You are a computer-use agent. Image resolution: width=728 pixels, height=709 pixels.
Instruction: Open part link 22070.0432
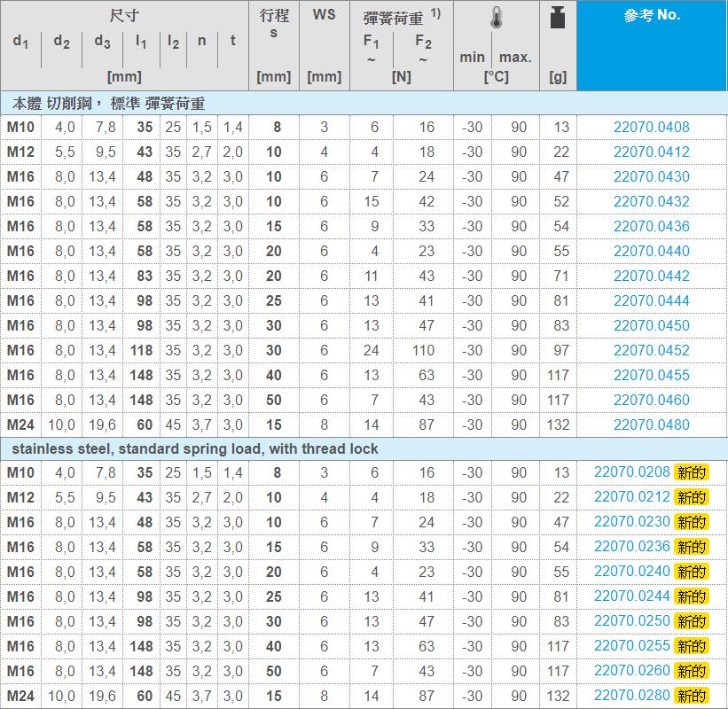click(x=651, y=201)
